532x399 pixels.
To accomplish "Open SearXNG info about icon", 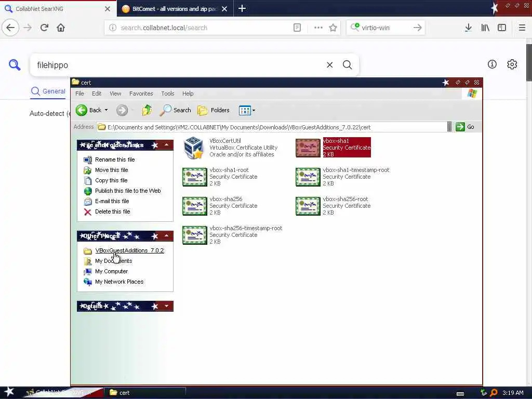I will [492, 64].
